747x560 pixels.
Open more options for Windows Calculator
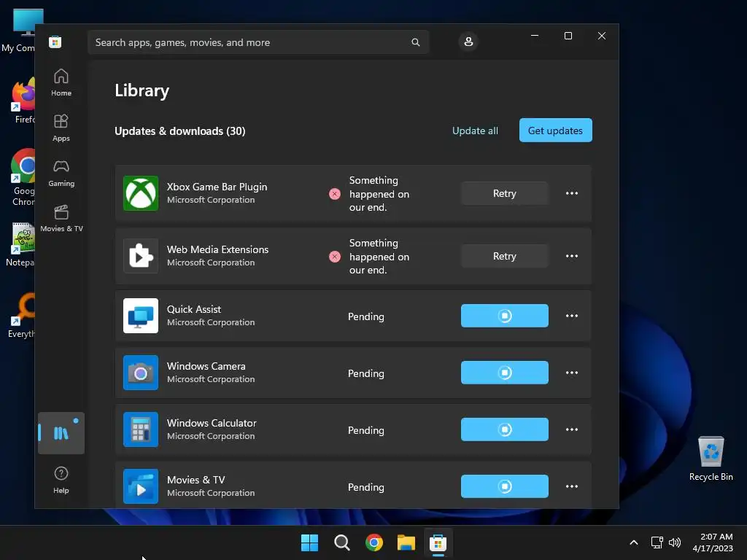click(572, 429)
